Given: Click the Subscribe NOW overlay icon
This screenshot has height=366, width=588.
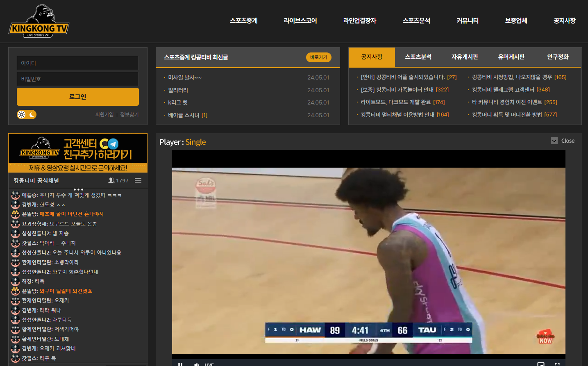Looking at the screenshot, I should 545,336.
